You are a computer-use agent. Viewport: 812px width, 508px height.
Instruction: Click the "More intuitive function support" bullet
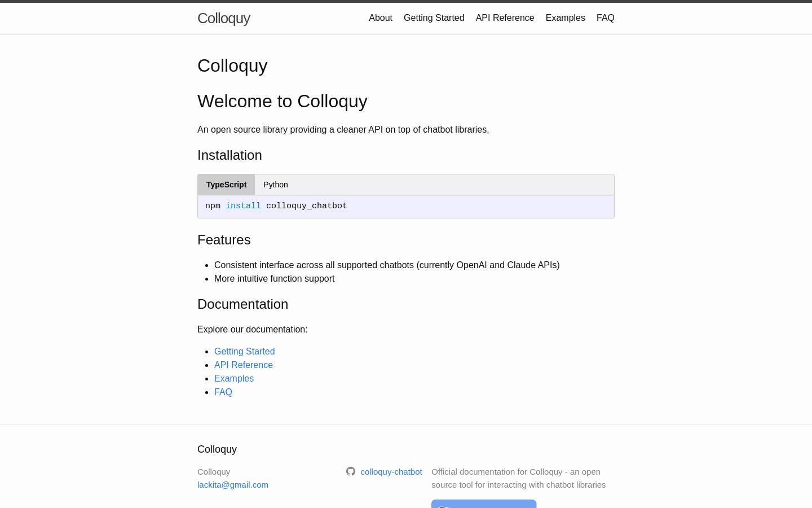tap(275, 278)
